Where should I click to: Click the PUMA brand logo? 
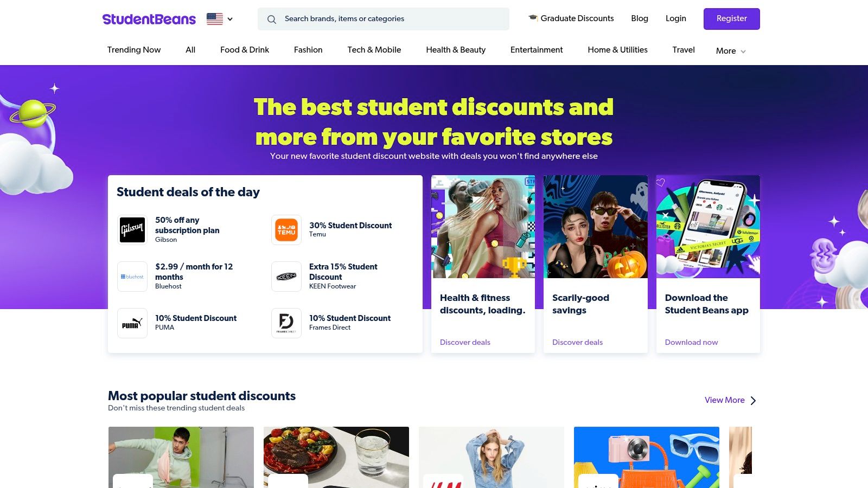click(132, 323)
